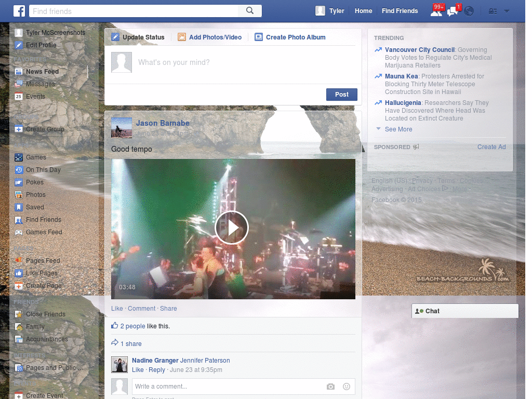Click the blue Post button
The width and height of the screenshot is (532, 399).
pyautogui.click(x=342, y=95)
